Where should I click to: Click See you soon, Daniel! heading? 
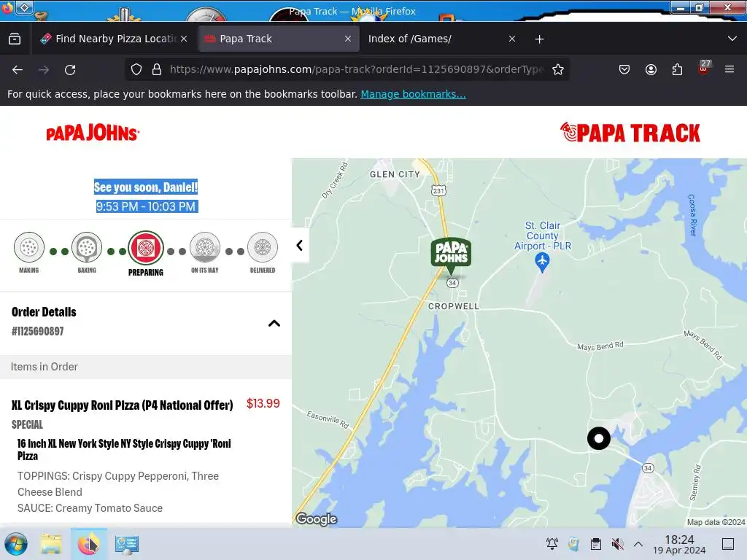point(146,187)
